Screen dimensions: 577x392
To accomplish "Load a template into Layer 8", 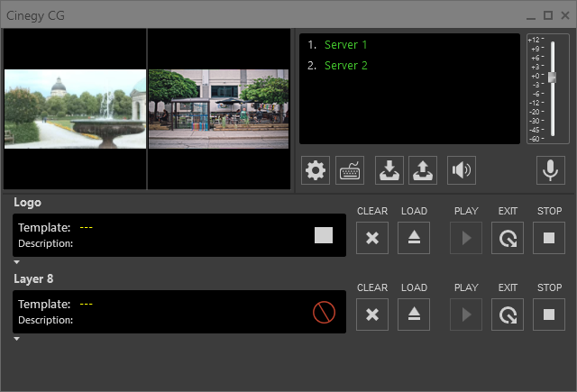I will 414,315.
